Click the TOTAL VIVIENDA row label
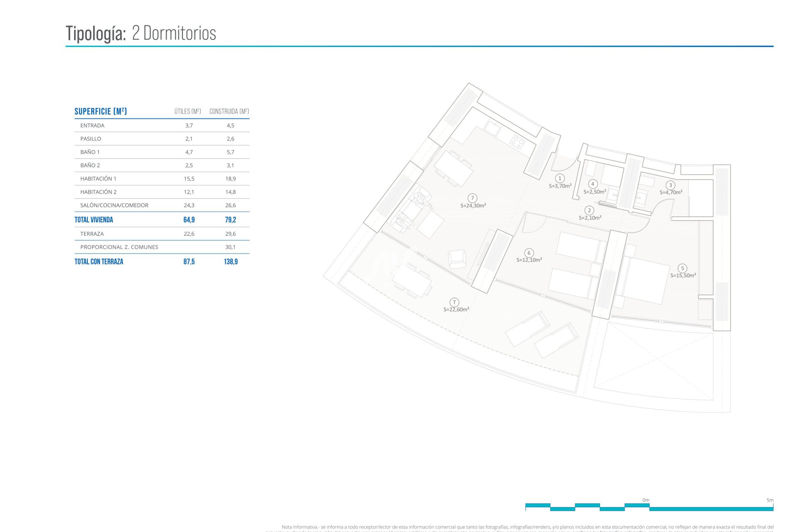The image size is (798, 532). 94,220
